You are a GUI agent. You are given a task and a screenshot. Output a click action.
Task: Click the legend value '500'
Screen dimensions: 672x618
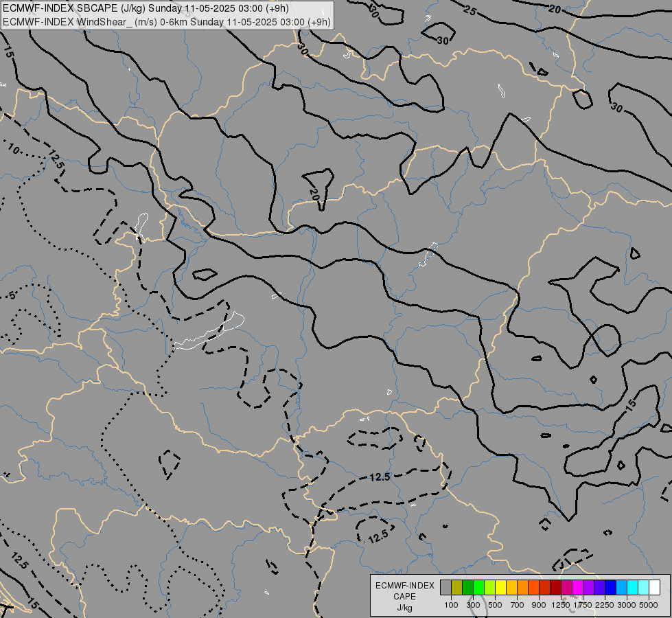[x=495, y=605]
